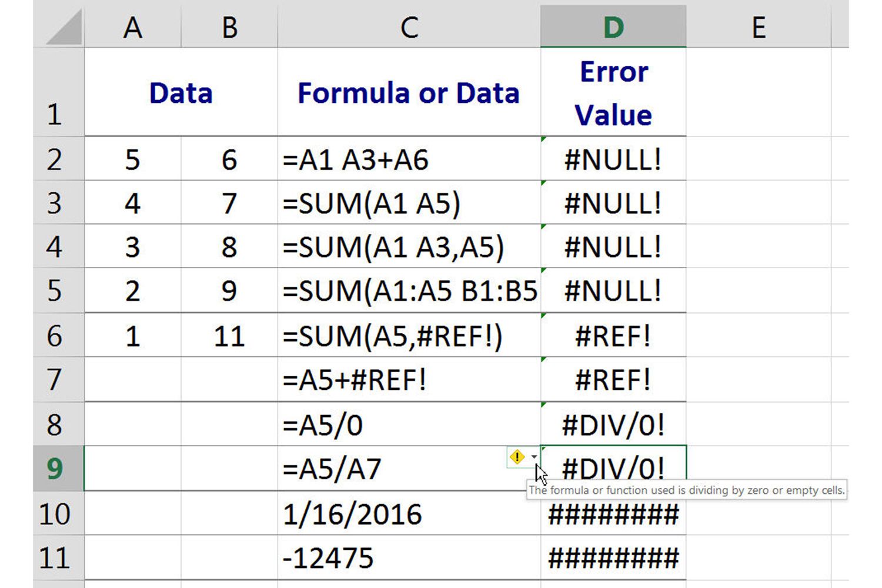882x588 pixels.
Task: Click the #REF! value in row 7
Action: [x=613, y=380]
